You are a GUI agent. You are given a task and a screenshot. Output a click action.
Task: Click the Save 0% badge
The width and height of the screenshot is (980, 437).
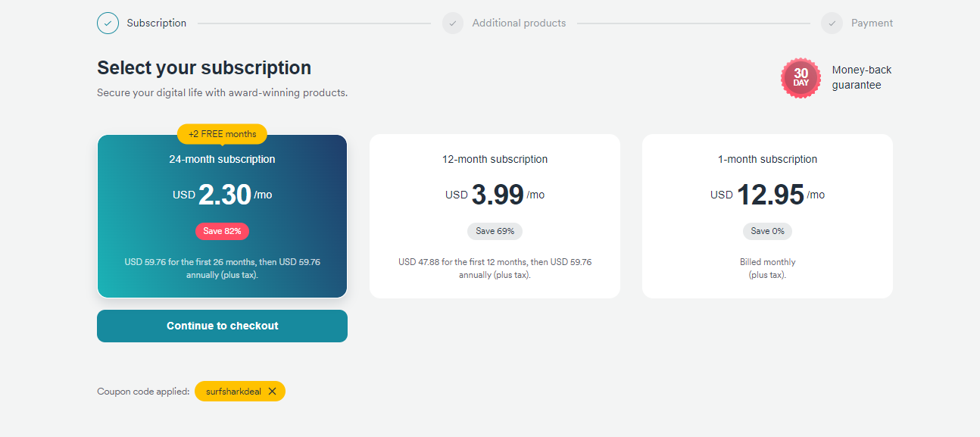(x=767, y=231)
